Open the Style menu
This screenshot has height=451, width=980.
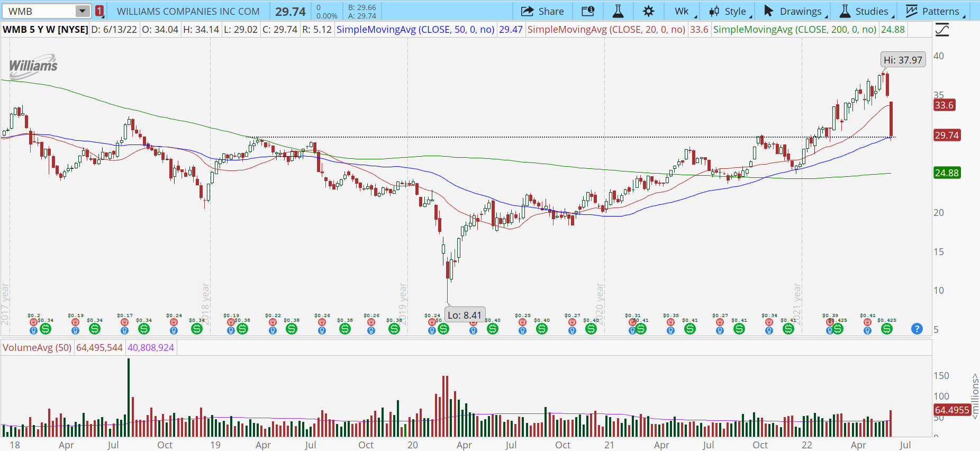[x=730, y=11]
